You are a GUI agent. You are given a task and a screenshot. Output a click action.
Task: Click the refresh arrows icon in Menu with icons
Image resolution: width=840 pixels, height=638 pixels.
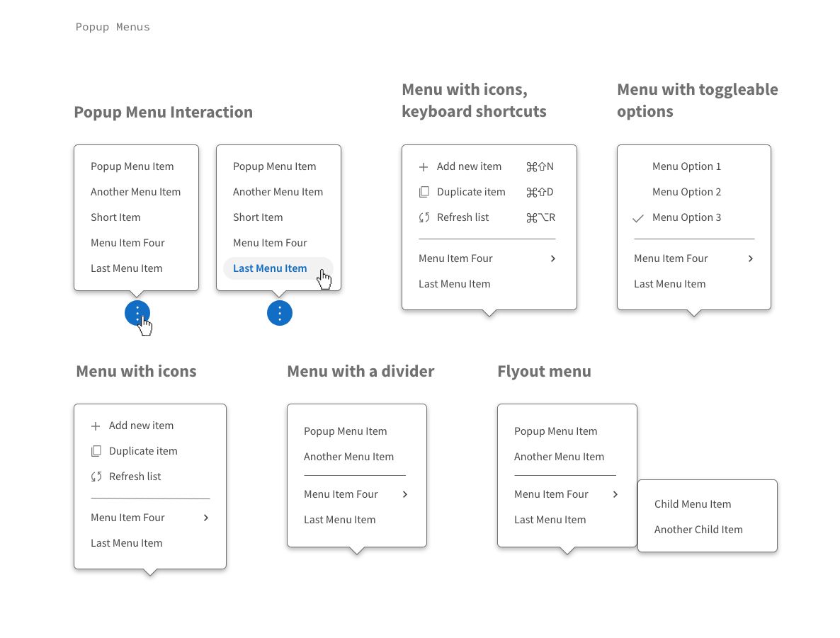(96, 477)
